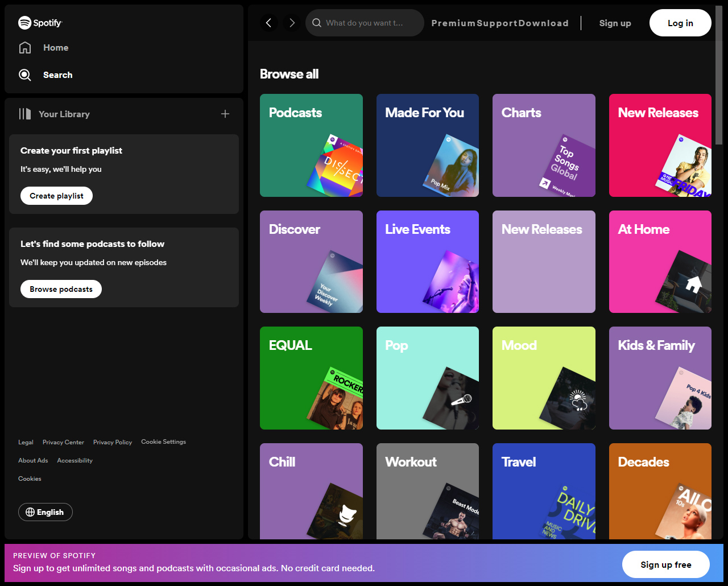
Task: Click 'Let's find some podcasts to follow' text
Action: 92,244
